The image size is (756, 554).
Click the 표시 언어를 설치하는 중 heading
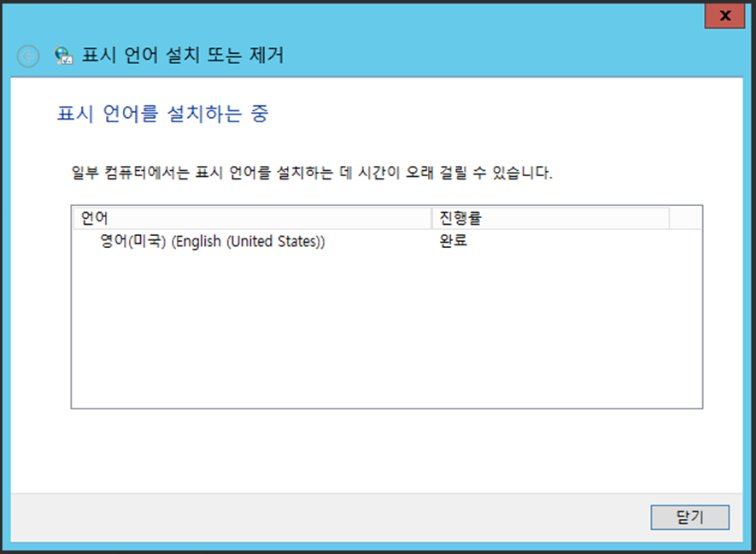pyautogui.click(x=162, y=114)
